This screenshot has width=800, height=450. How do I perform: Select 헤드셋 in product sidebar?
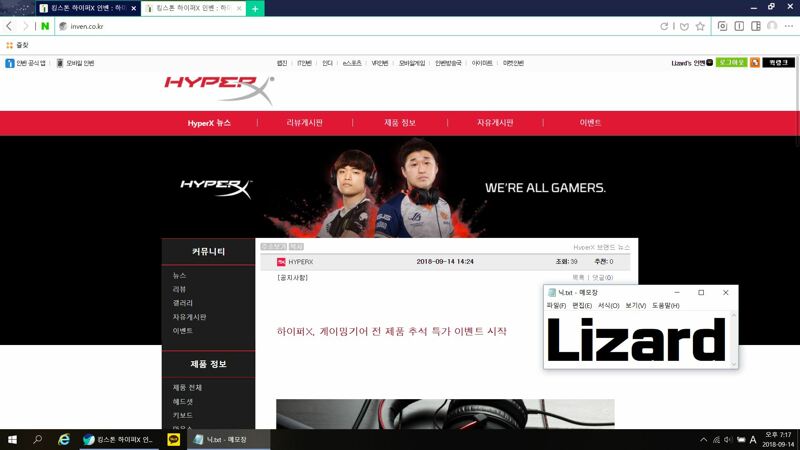pos(183,402)
